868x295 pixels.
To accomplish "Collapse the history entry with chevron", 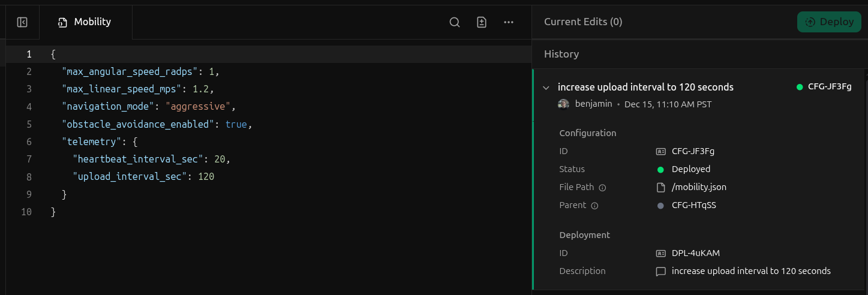I will click(546, 88).
